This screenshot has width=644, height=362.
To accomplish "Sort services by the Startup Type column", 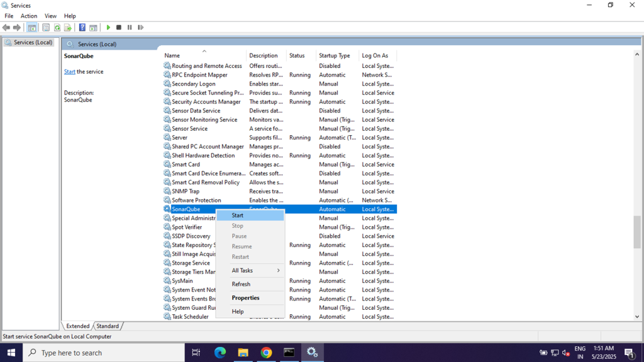I will click(x=335, y=55).
